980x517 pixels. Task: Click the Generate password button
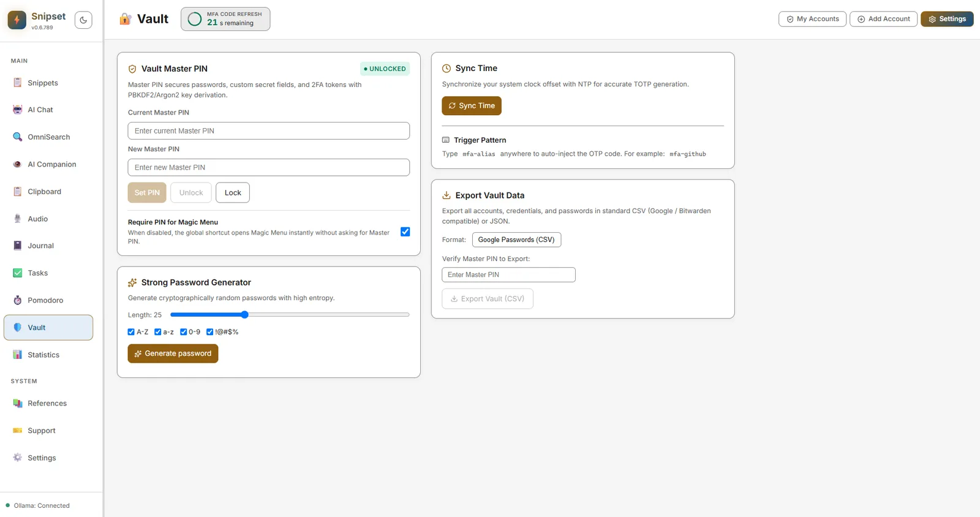173,353
